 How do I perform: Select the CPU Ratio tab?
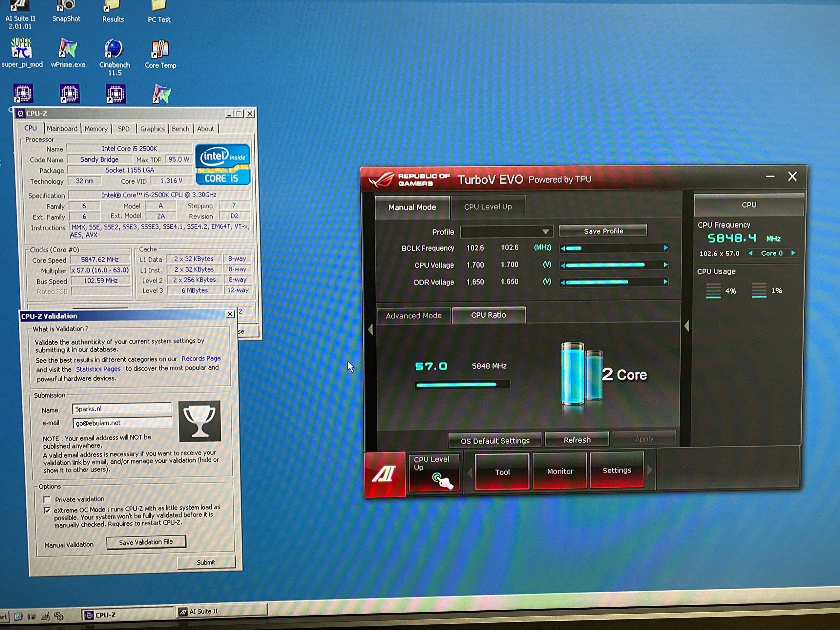488,315
